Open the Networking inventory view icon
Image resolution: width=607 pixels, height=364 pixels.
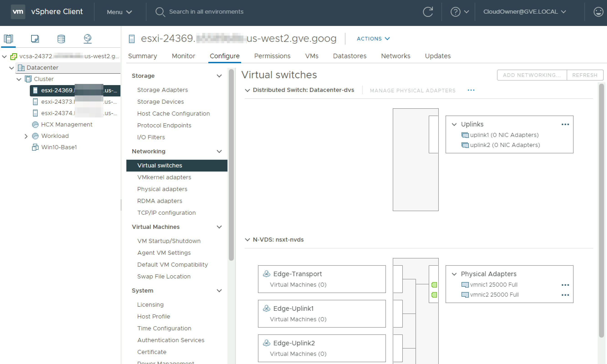click(88, 39)
